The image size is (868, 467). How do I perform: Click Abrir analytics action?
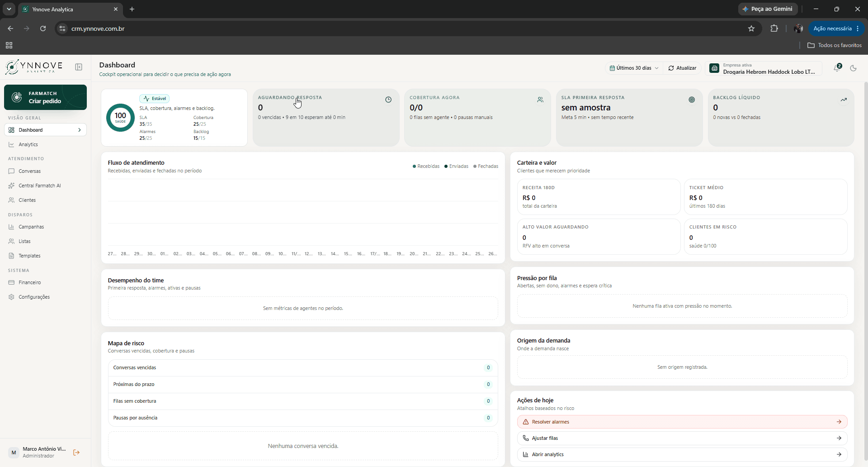point(682,454)
